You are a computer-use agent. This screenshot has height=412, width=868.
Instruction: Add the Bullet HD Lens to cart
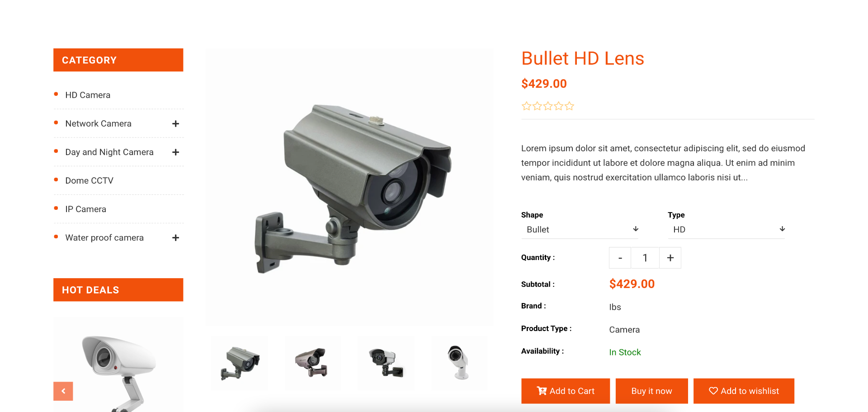566,391
